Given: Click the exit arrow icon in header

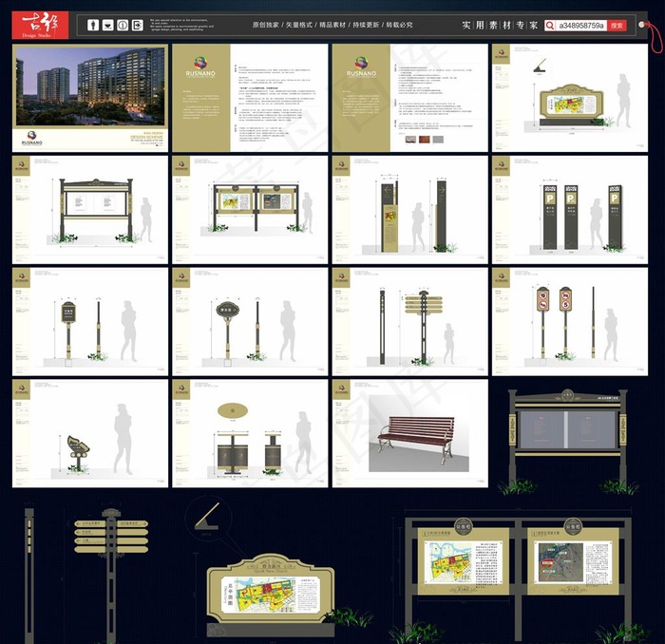Looking at the screenshot, I should tap(138, 25).
